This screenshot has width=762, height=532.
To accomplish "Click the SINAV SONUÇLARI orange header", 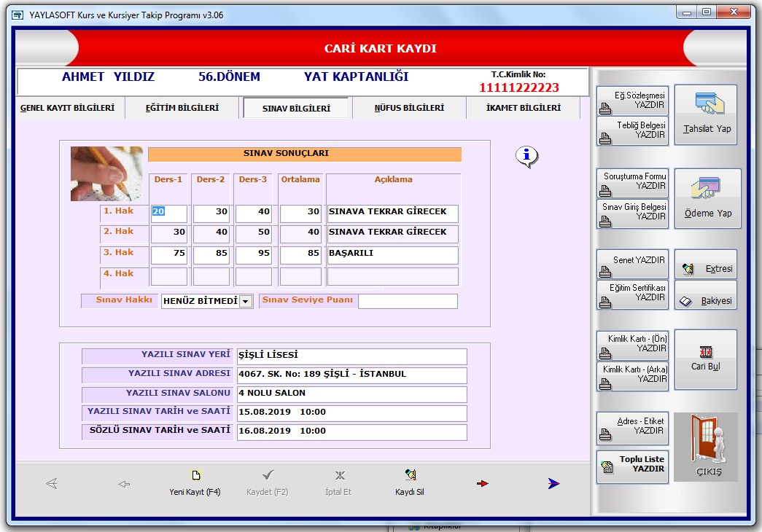I will [x=305, y=154].
